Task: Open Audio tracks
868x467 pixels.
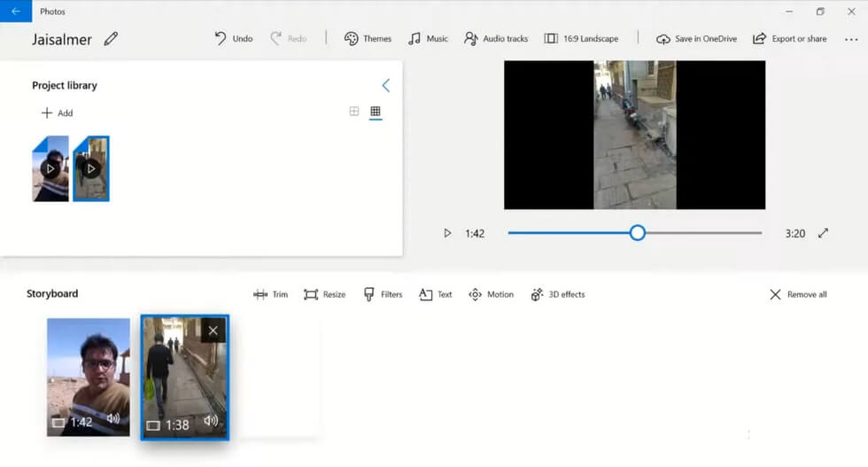Action: pos(495,39)
